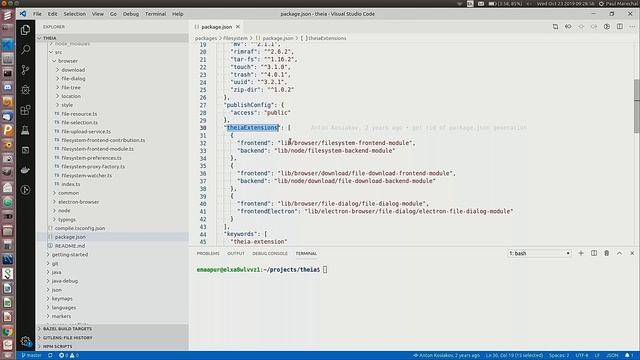Close the terminal panel

click(632, 253)
